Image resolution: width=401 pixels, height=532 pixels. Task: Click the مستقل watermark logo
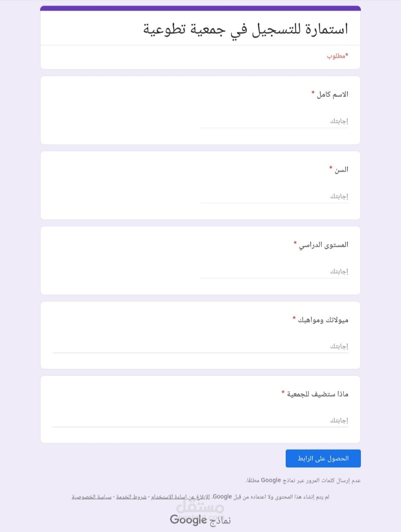tap(200, 507)
